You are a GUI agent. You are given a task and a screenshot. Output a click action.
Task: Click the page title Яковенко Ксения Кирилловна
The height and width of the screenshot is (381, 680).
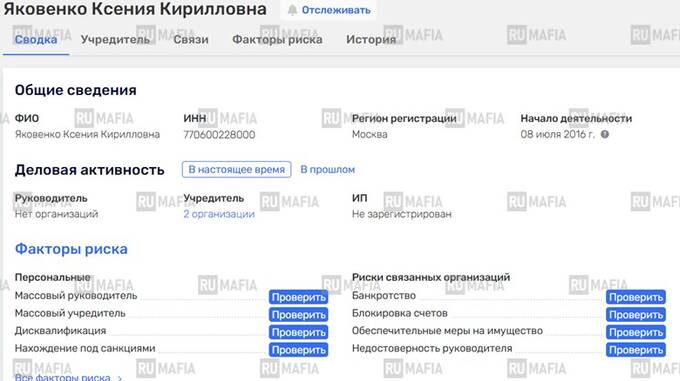click(135, 9)
